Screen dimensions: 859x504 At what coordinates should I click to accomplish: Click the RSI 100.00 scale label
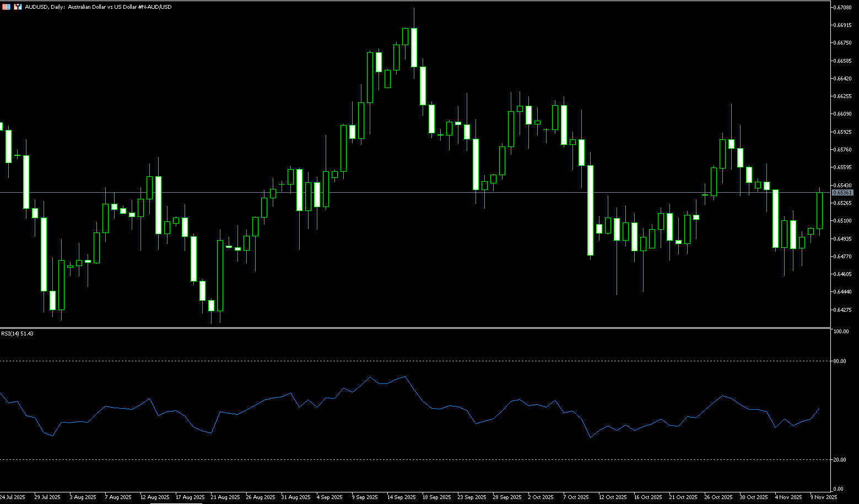click(841, 332)
